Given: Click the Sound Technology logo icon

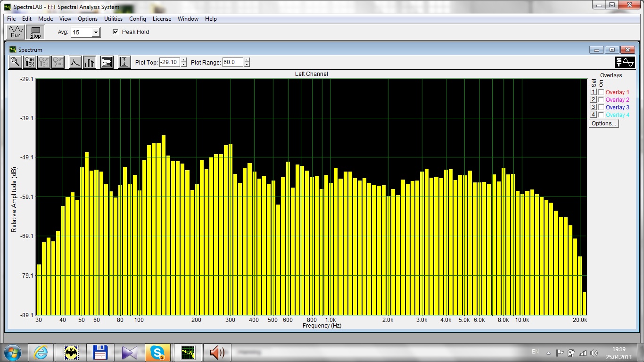Looking at the screenshot, I should tap(625, 62).
